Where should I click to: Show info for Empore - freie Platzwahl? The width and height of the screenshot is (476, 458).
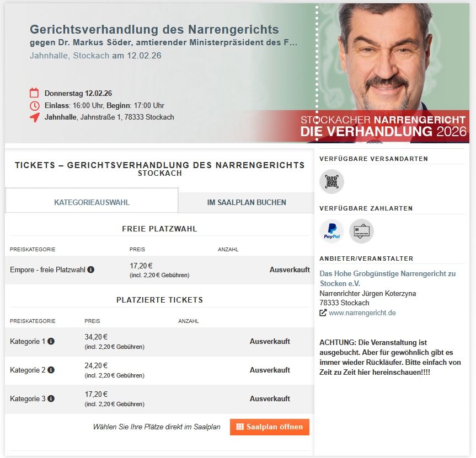coord(91,270)
